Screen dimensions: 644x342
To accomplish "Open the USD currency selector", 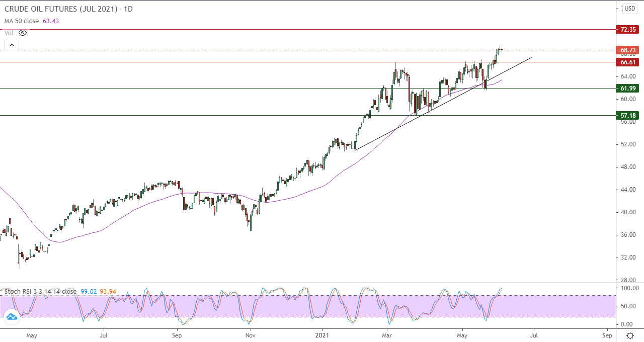I will 630,9.
